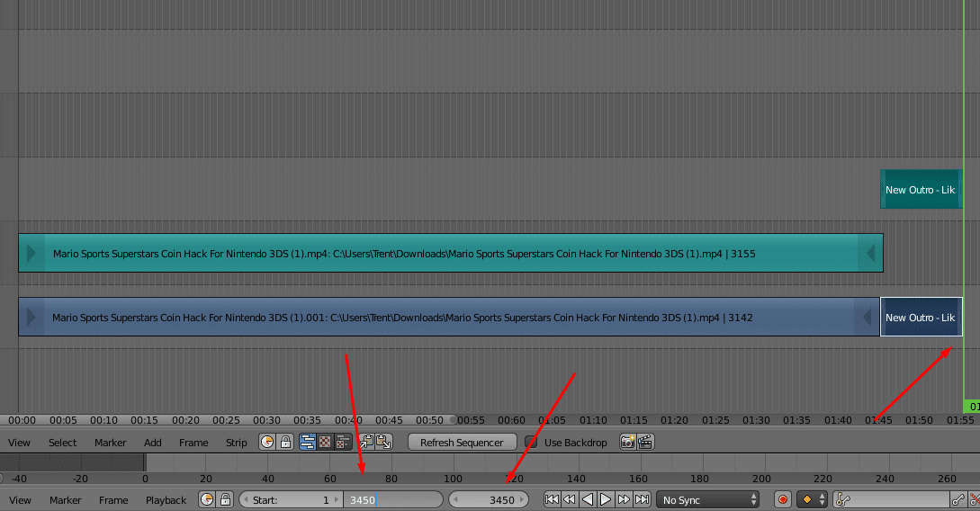Open the sequencer Marker menu
Image resolution: width=980 pixels, height=511 pixels.
coord(111,443)
